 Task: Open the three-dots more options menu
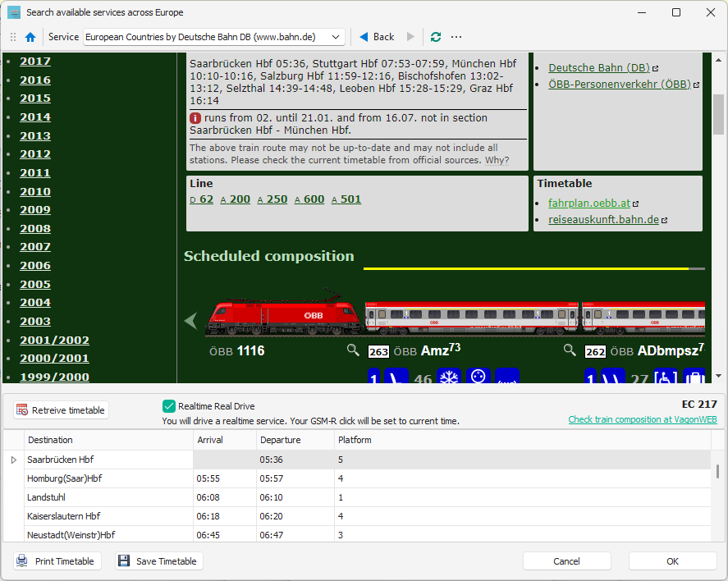pos(456,37)
